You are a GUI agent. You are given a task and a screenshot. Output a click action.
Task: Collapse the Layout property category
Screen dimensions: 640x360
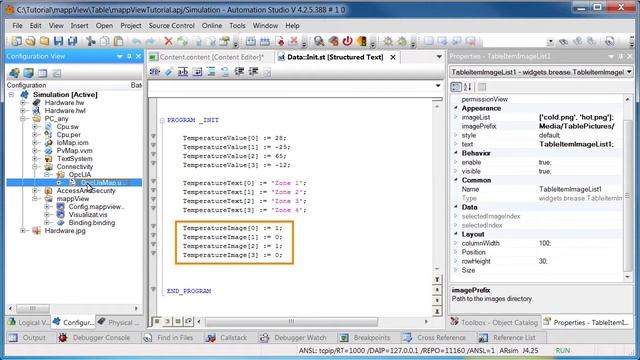click(x=456, y=234)
